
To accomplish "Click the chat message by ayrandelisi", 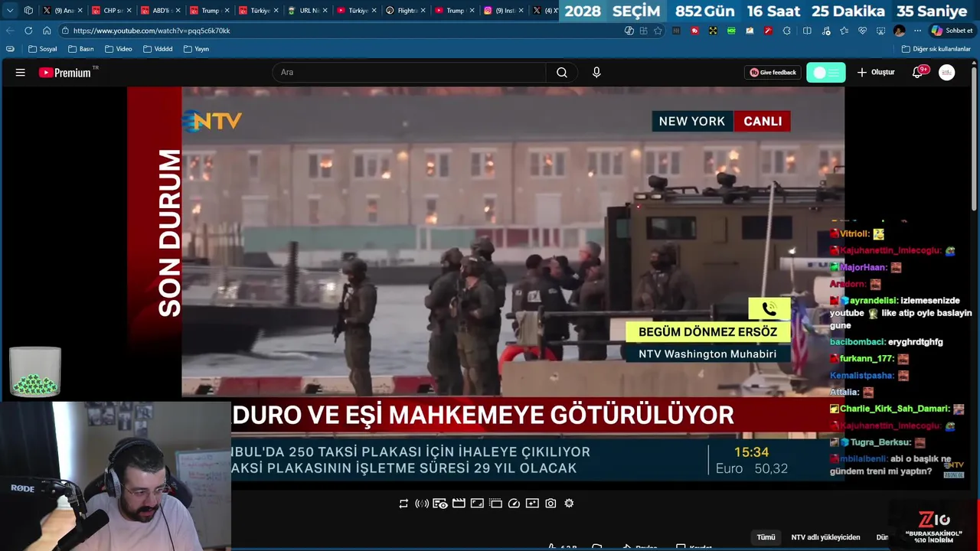I will pos(901,313).
